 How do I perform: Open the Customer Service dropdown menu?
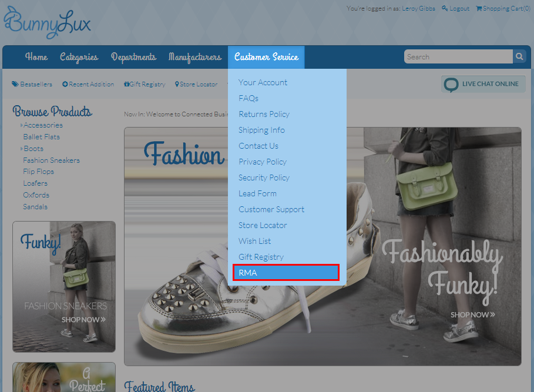266,57
